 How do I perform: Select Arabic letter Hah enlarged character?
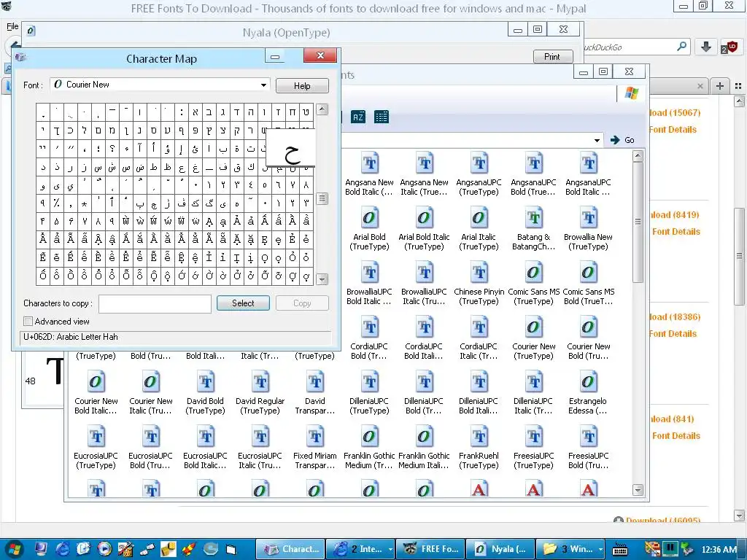coord(290,147)
